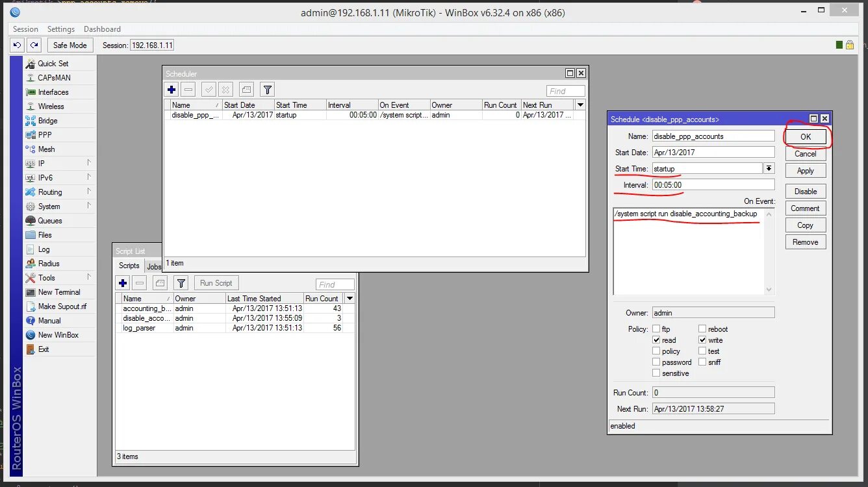Open Mesh in the sidebar
This screenshot has height=487, width=868.
[46, 149]
